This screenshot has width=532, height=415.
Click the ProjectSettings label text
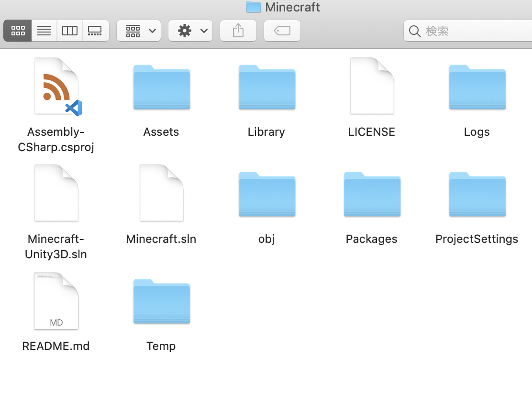coord(477,240)
